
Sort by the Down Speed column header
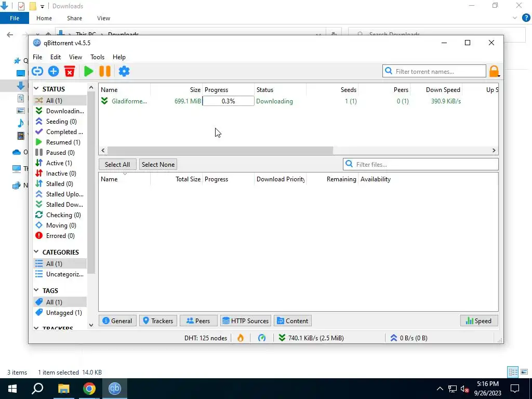pos(436,89)
